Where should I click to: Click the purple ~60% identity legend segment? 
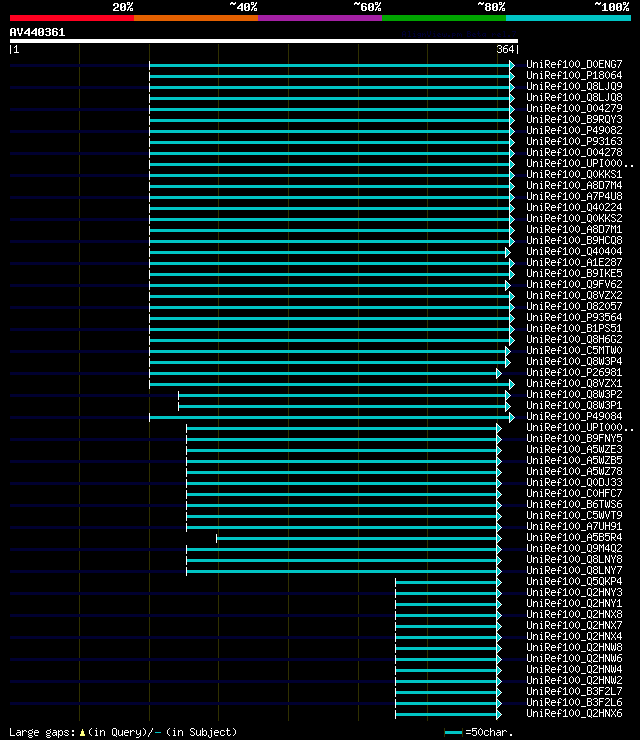point(320,18)
